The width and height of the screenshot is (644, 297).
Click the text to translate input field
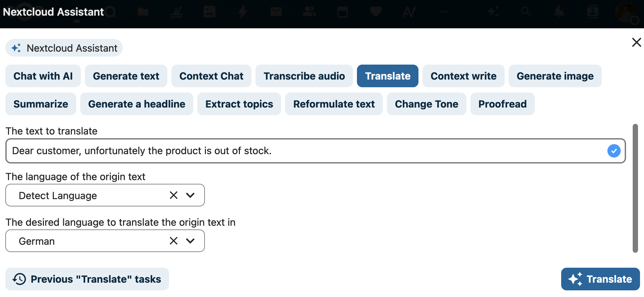[315, 151]
